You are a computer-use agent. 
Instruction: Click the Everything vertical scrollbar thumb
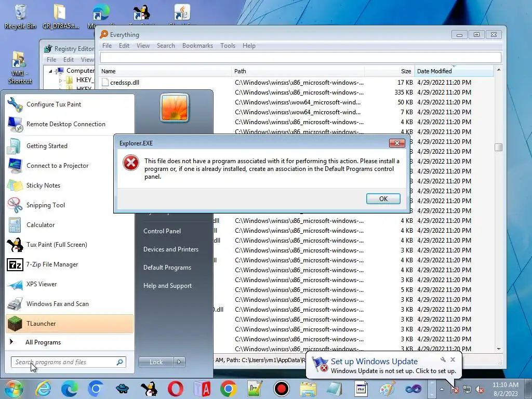pos(498,147)
